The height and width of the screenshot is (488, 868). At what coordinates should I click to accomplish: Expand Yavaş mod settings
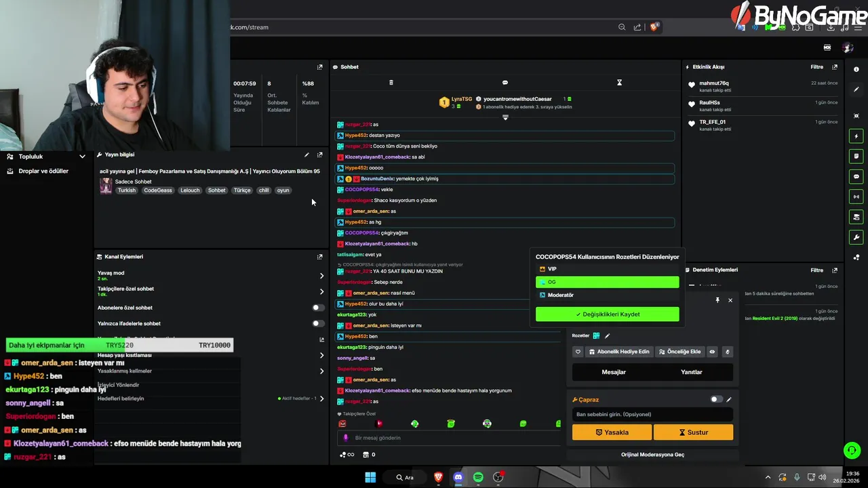click(321, 276)
